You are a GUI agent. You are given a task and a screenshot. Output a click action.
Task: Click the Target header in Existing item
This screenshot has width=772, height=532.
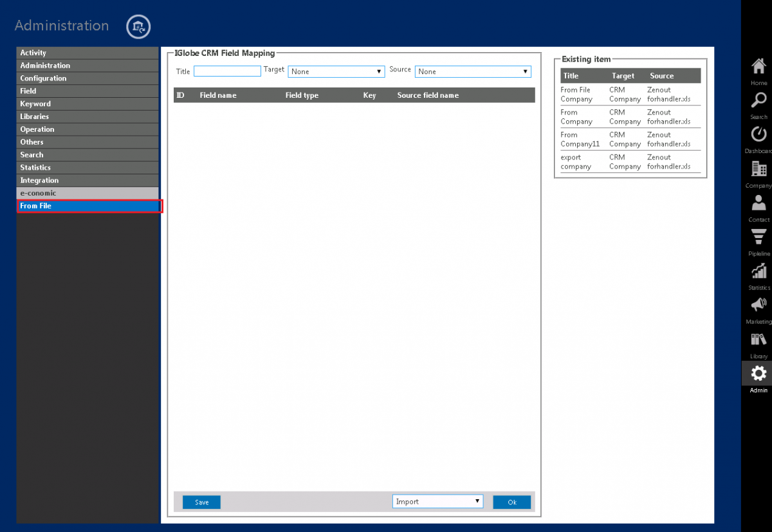[623, 76]
